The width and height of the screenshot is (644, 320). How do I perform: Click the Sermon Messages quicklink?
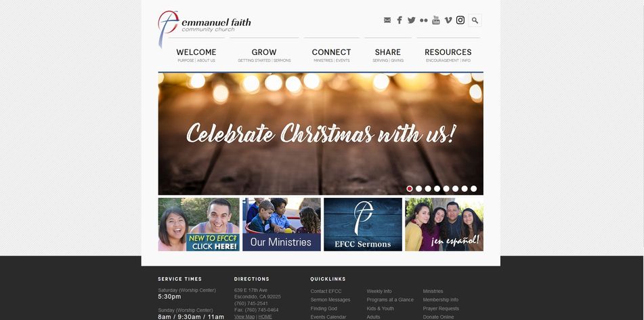click(x=330, y=300)
